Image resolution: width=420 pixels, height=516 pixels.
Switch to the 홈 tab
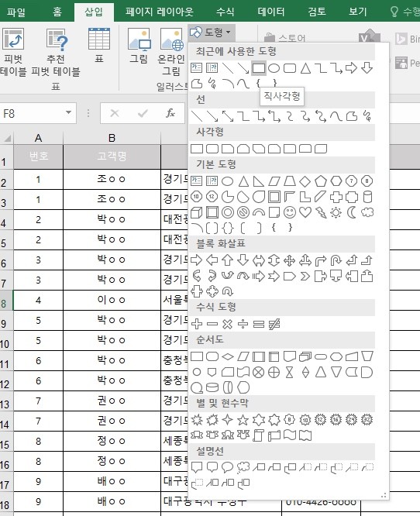click(x=57, y=12)
